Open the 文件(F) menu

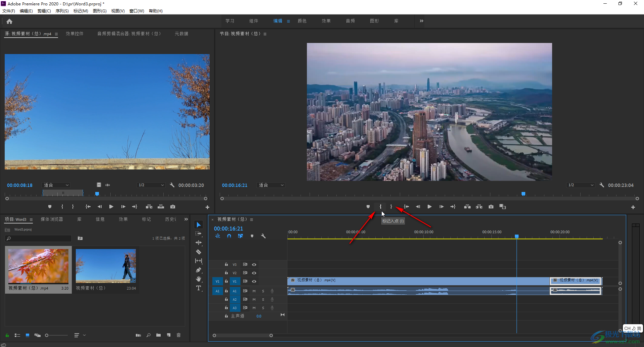pyautogui.click(x=9, y=11)
